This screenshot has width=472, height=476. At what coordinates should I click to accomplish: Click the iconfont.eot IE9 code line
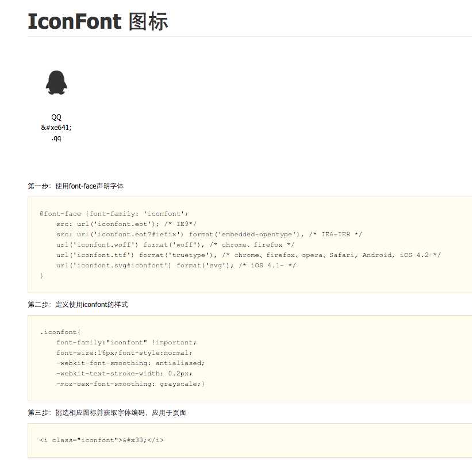(126, 224)
